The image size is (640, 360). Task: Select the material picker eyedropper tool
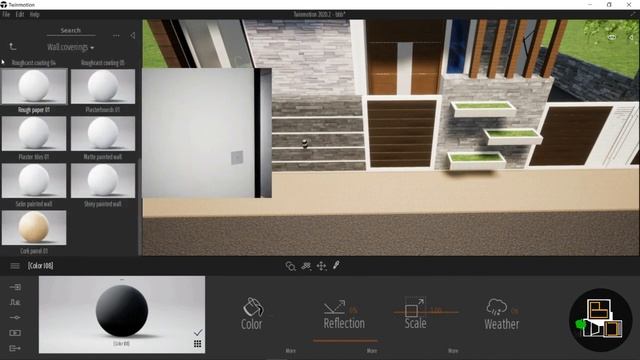(x=336, y=265)
